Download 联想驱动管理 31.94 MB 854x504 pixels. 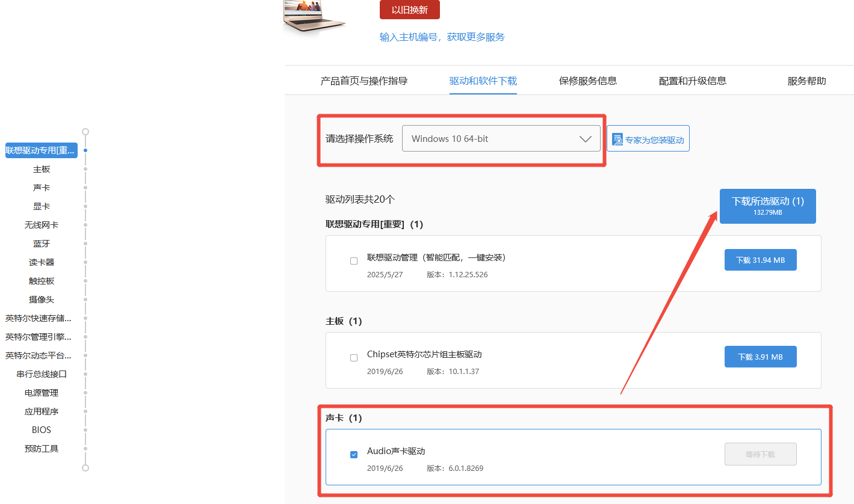coord(761,260)
